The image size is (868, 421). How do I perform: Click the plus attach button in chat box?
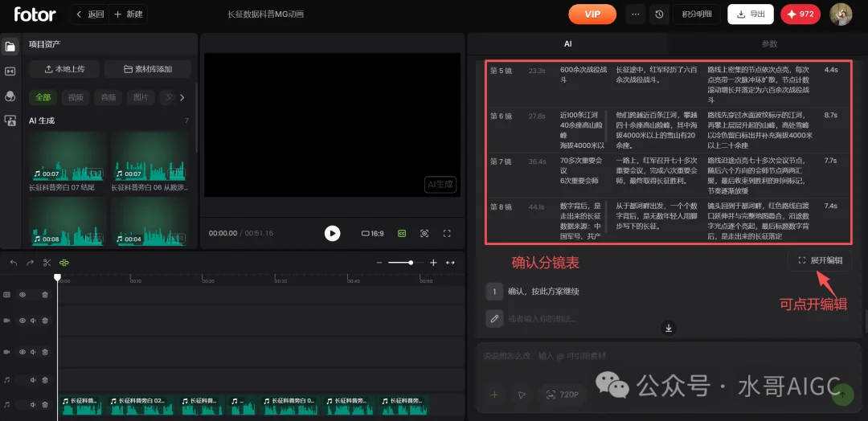[x=495, y=395]
